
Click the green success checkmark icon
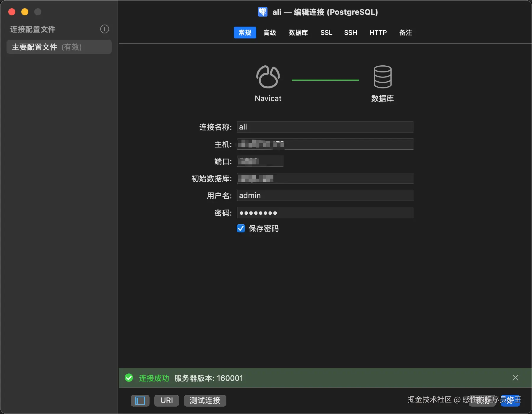(x=129, y=378)
